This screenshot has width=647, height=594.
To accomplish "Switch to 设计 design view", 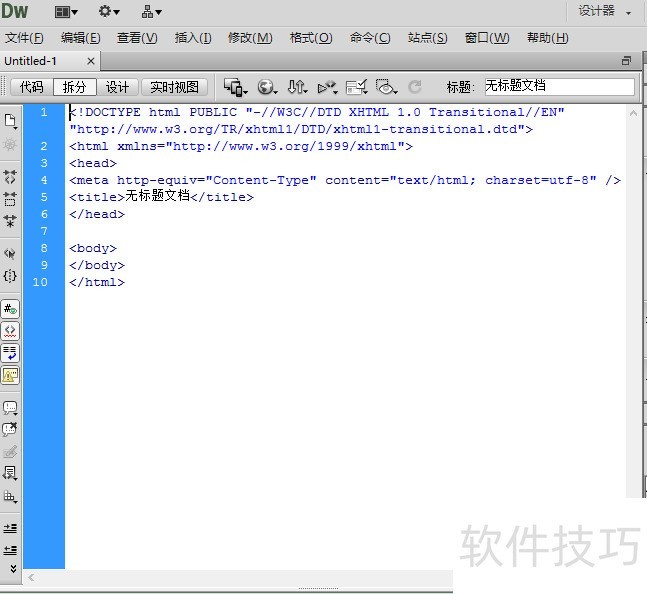I will pos(118,87).
